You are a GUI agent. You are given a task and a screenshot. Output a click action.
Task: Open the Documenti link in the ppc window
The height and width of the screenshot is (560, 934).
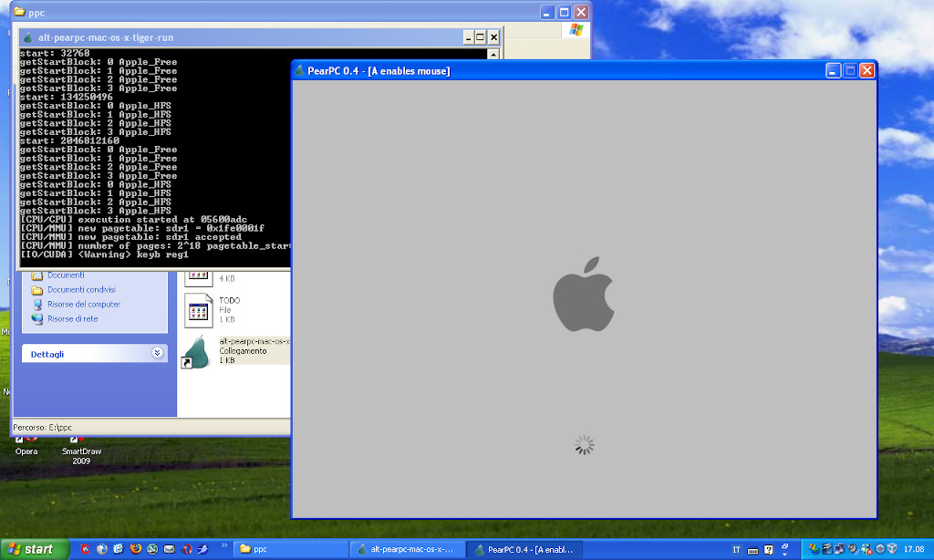(66, 275)
